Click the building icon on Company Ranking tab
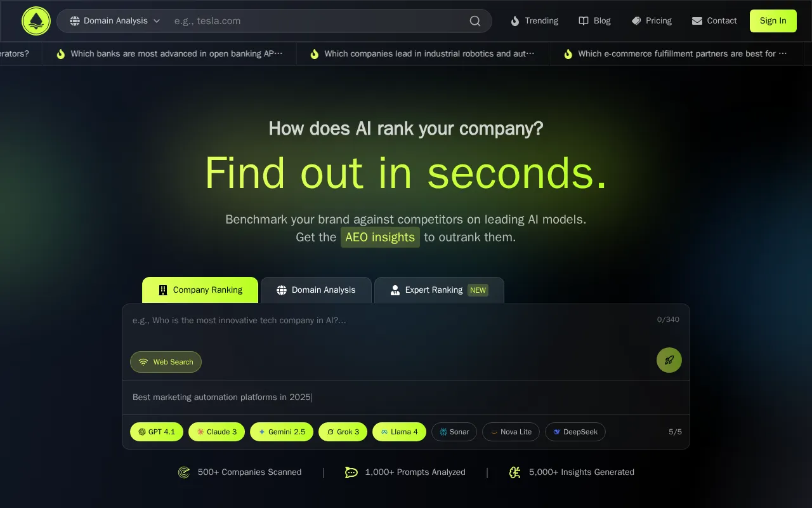Screen dimensions: 812x508 [163, 290]
